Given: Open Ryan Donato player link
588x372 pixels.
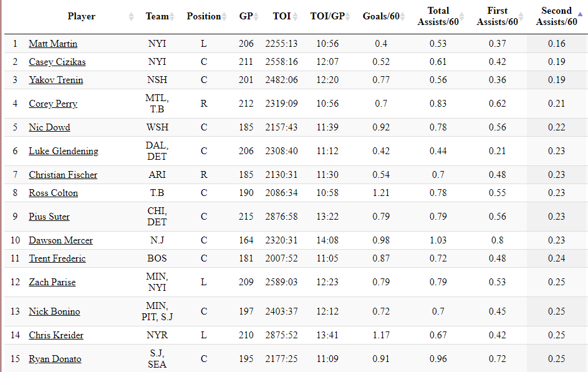Looking at the screenshot, I should (x=55, y=359).
